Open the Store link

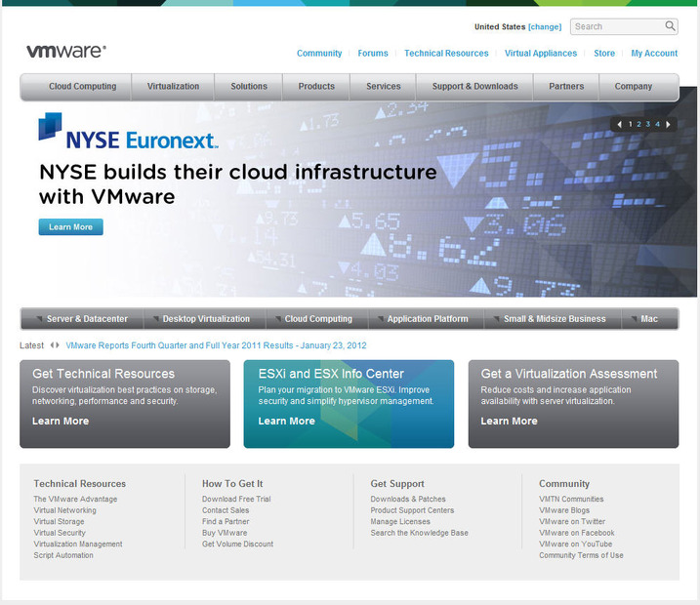(x=604, y=53)
